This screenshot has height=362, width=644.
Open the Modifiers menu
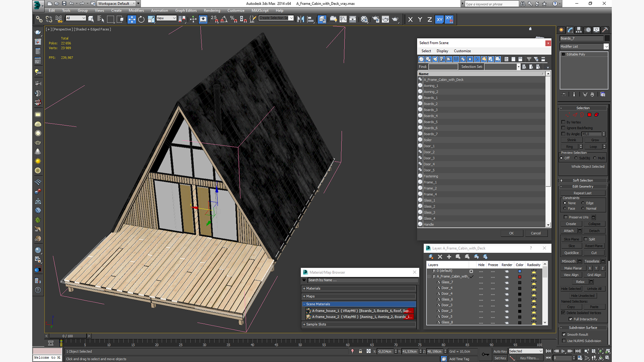[x=136, y=11]
